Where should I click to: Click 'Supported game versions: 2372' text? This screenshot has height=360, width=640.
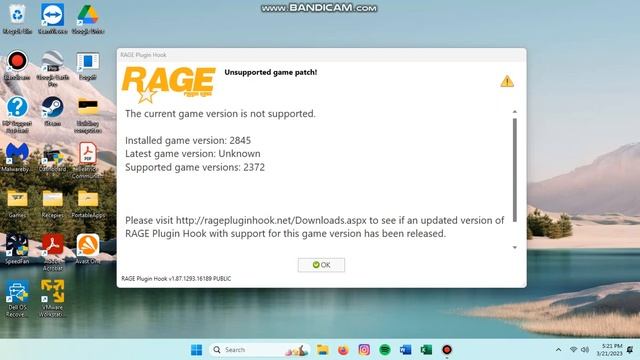point(195,167)
